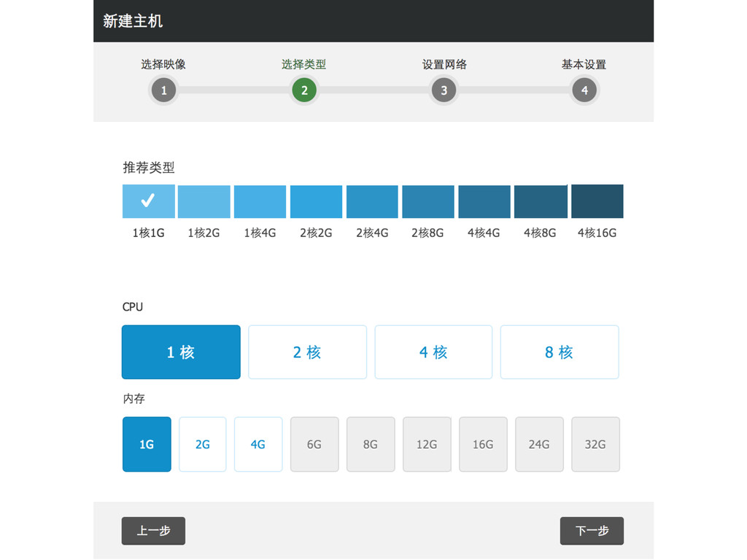The image size is (747, 560).
Task: Select the 4 核 CPU option
Action: pos(433,352)
